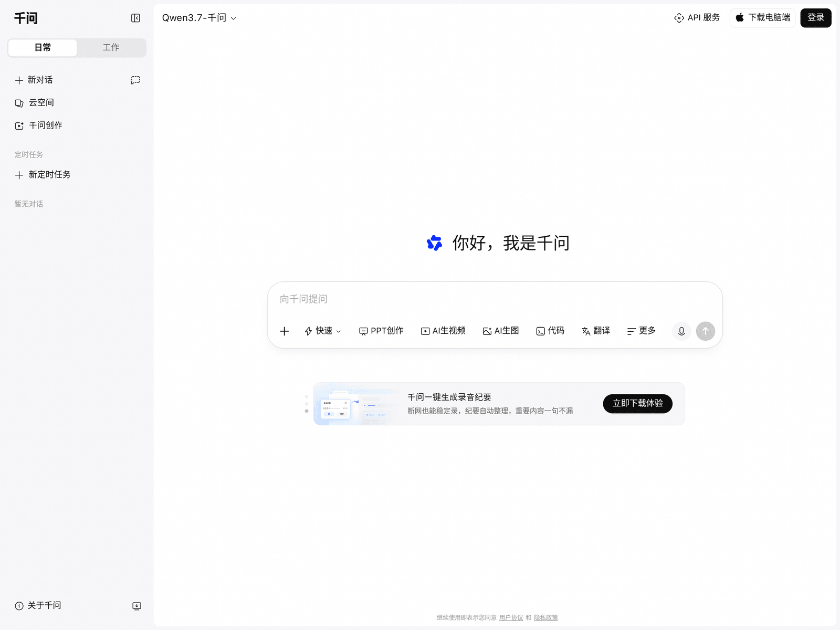Click the temporary chat icon beside 新对话

[x=135, y=80]
